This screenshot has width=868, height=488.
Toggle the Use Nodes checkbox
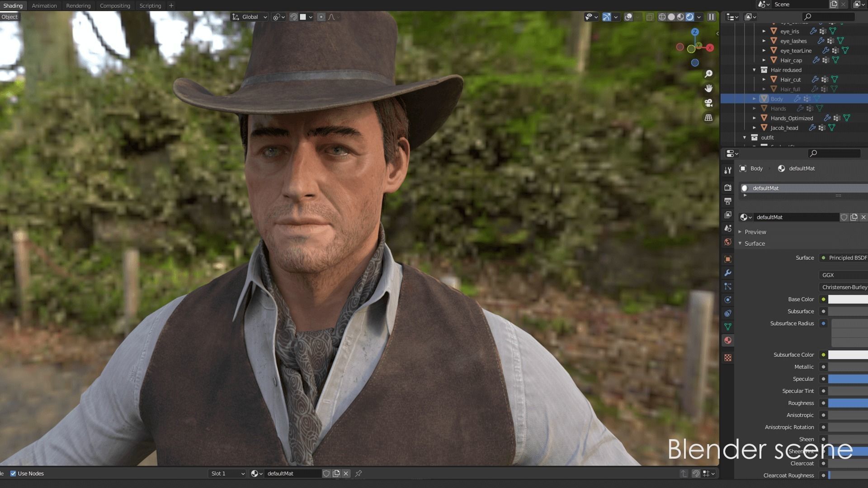click(13, 474)
